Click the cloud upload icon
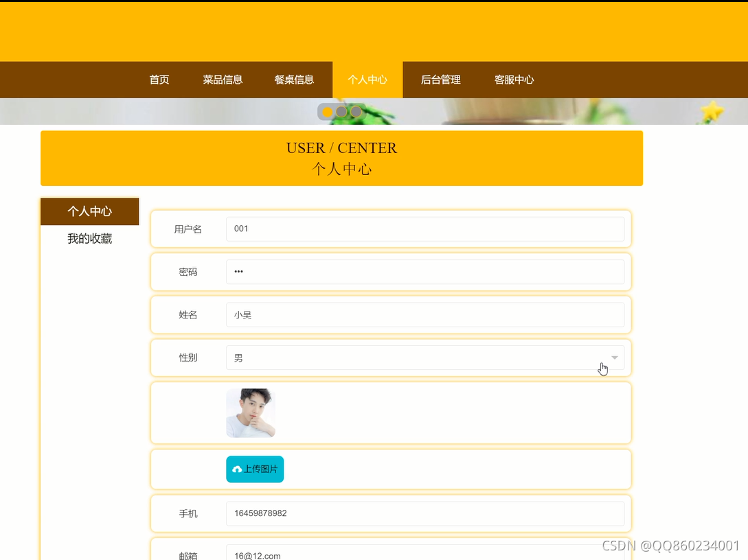748x560 pixels. tap(237, 469)
